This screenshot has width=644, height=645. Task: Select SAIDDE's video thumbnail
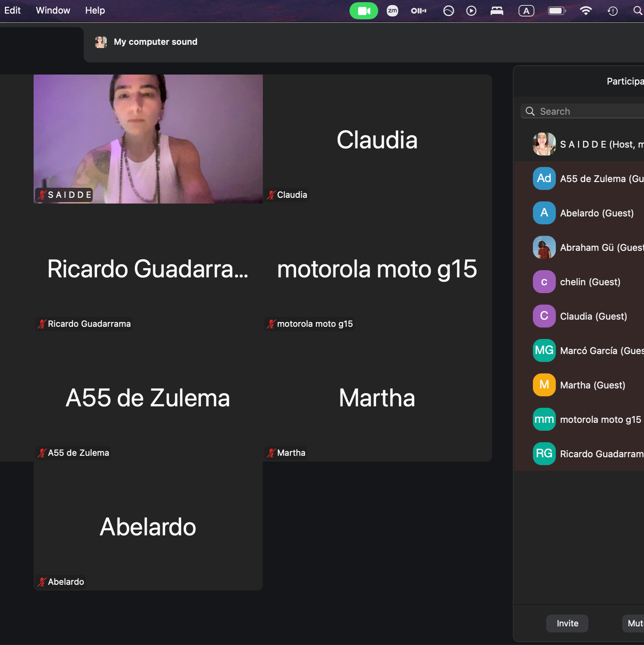click(x=148, y=139)
